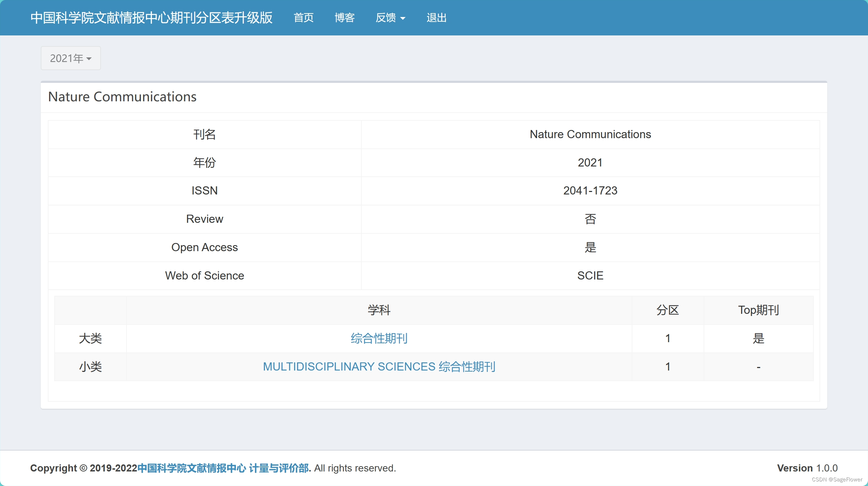
Task: Click the 小类 row label
Action: click(90, 367)
